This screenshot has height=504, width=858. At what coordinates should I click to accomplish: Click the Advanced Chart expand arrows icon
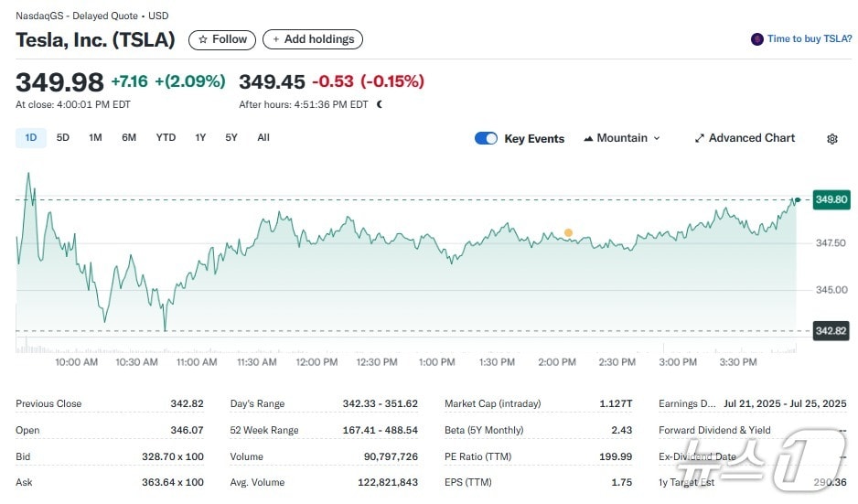700,139
